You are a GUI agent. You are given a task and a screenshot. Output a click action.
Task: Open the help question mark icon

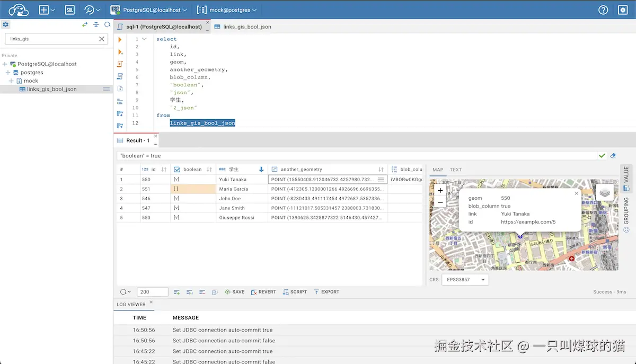pos(603,10)
